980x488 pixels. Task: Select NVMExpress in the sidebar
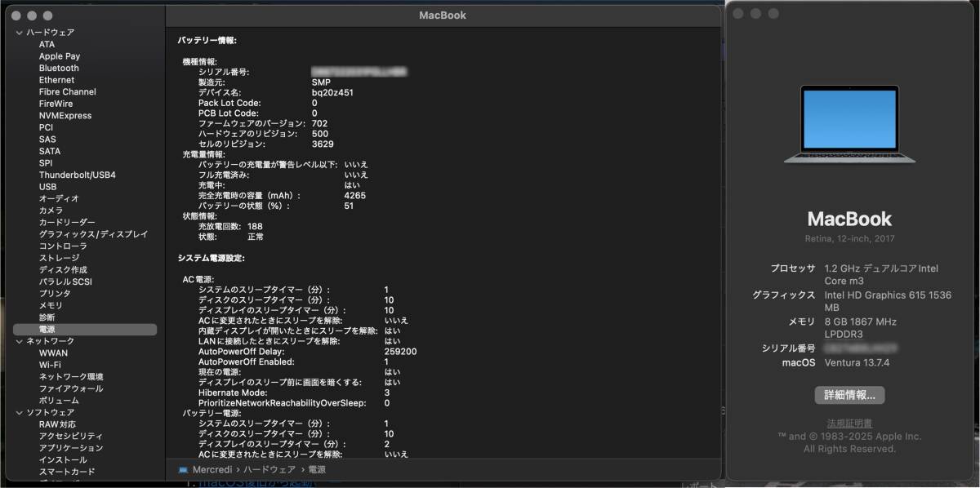pyautogui.click(x=65, y=116)
